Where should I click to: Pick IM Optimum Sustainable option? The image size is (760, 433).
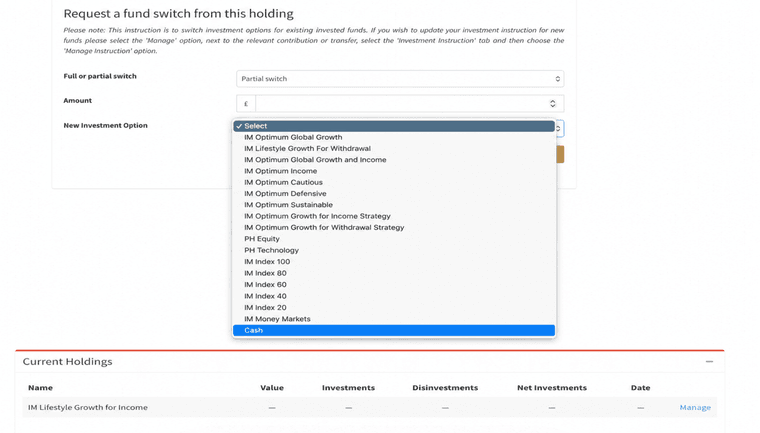click(x=288, y=205)
